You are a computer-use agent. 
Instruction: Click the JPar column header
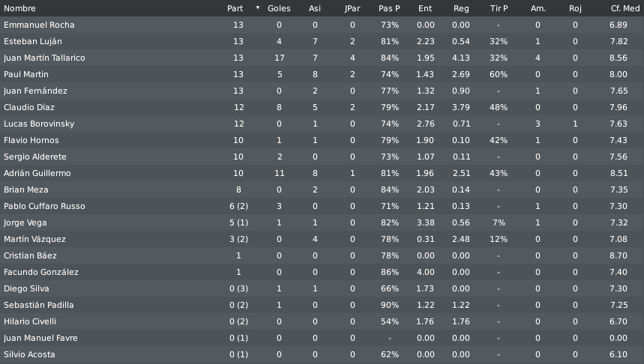click(352, 8)
